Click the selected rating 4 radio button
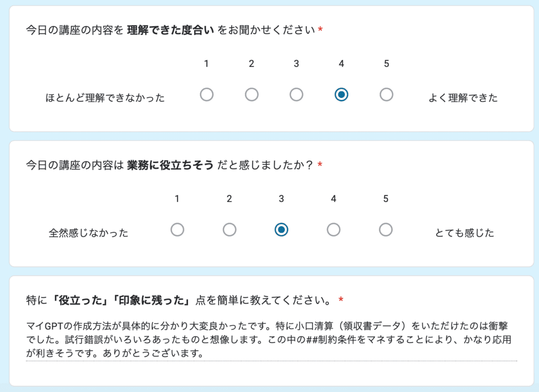This screenshot has height=392, width=539. (x=341, y=95)
